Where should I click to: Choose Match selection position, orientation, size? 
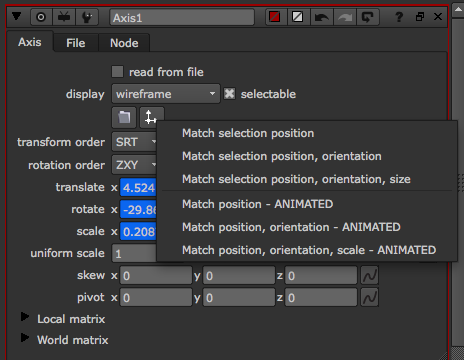(296, 179)
